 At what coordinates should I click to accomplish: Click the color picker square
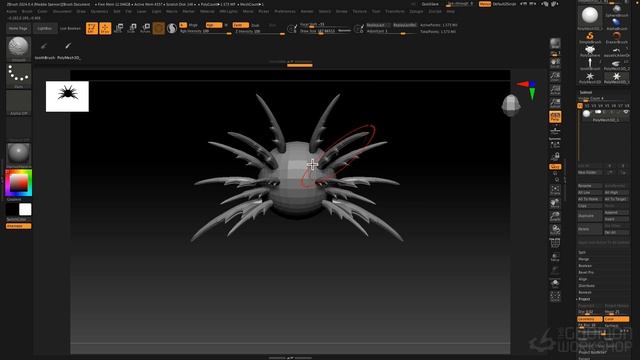tap(18, 182)
